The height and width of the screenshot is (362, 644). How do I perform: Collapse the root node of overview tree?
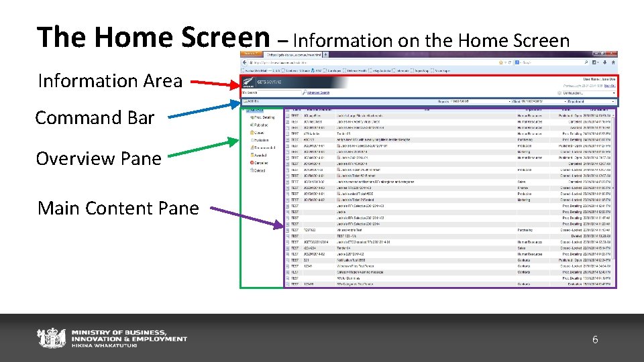(244, 110)
